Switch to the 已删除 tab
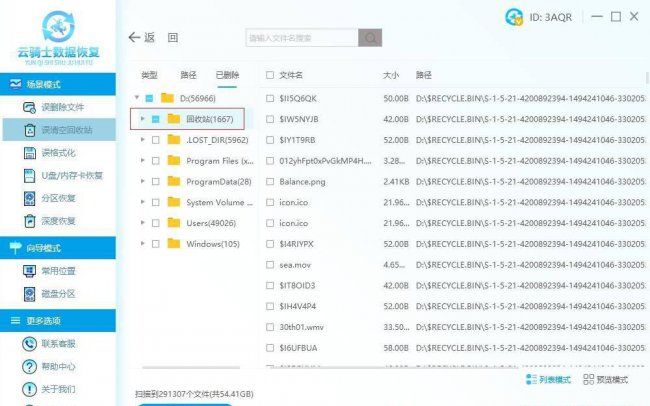The image size is (650, 406). [227, 75]
